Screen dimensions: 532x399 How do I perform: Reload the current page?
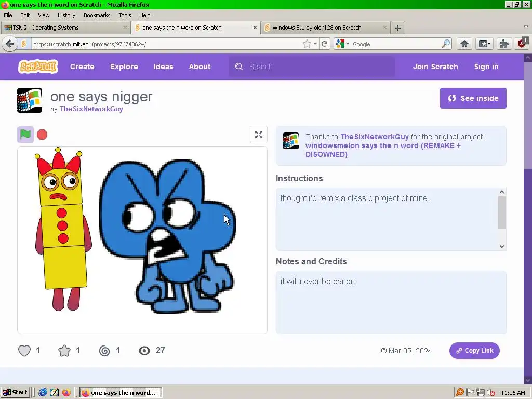coord(324,44)
